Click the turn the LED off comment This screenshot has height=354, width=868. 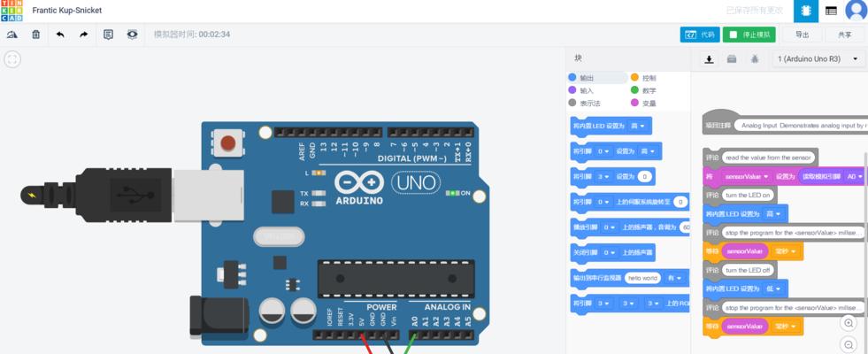coord(748,270)
